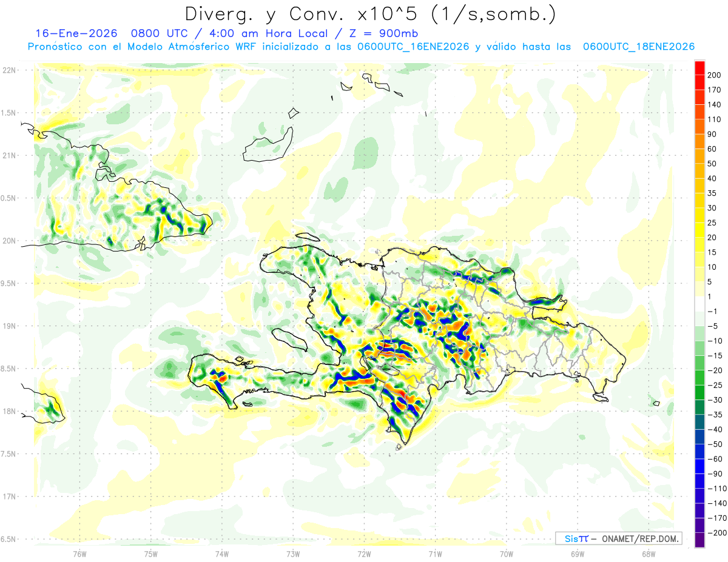
Task: Click the 72W longitude axis label
Action: pos(364,554)
